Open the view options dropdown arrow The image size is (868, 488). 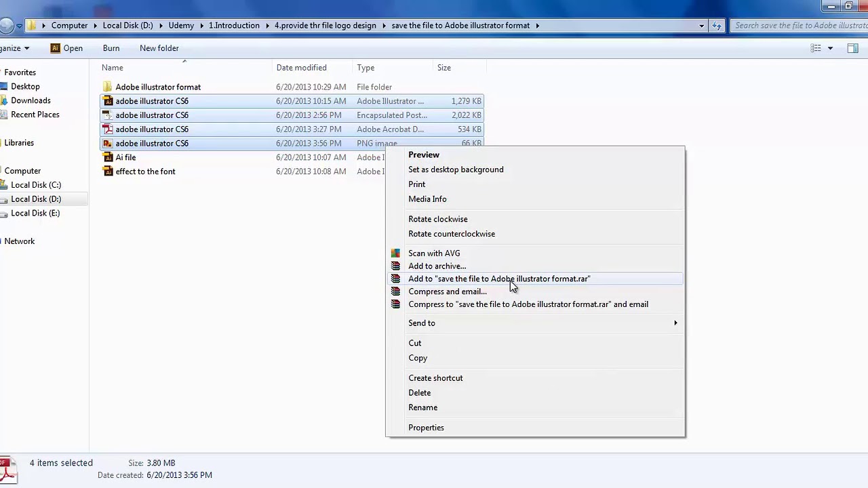coord(830,48)
